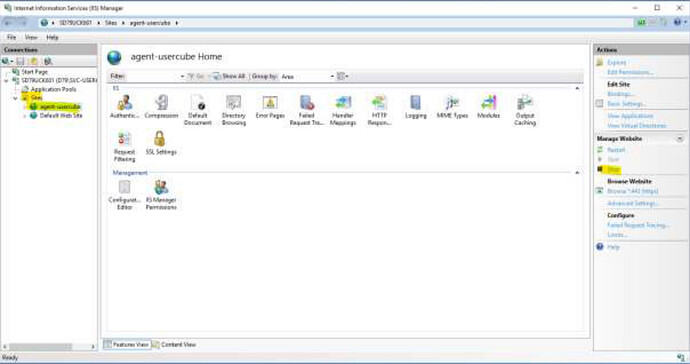The image size is (690, 364).
Task: Select agent-usercube site in tree
Action: (x=60, y=107)
